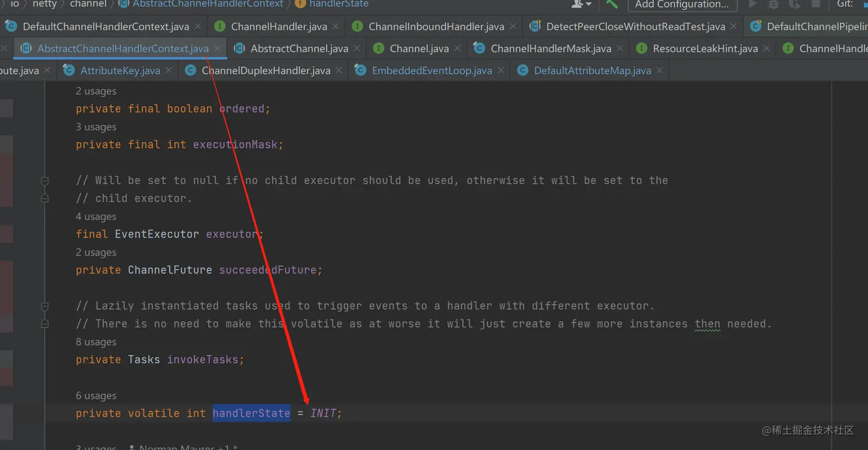Open the 4 usages hint above executor
868x450 pixels.
[x=96, y=216]
